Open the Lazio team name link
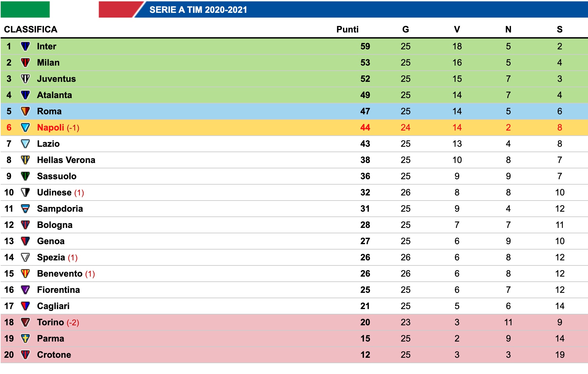This screenshot has height=374, width=588. coord(48,144)
